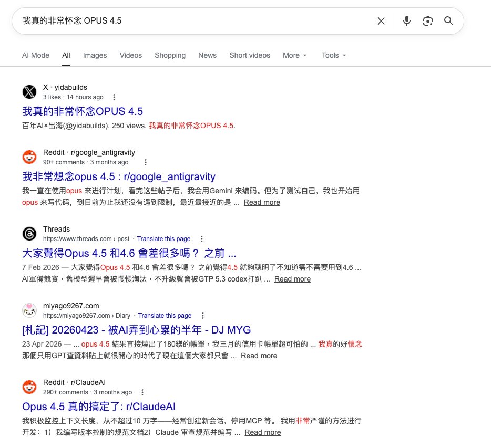Click Read more under r/google_antigravity snippet
Screen dimensions: 491x448
coord(262,202)
